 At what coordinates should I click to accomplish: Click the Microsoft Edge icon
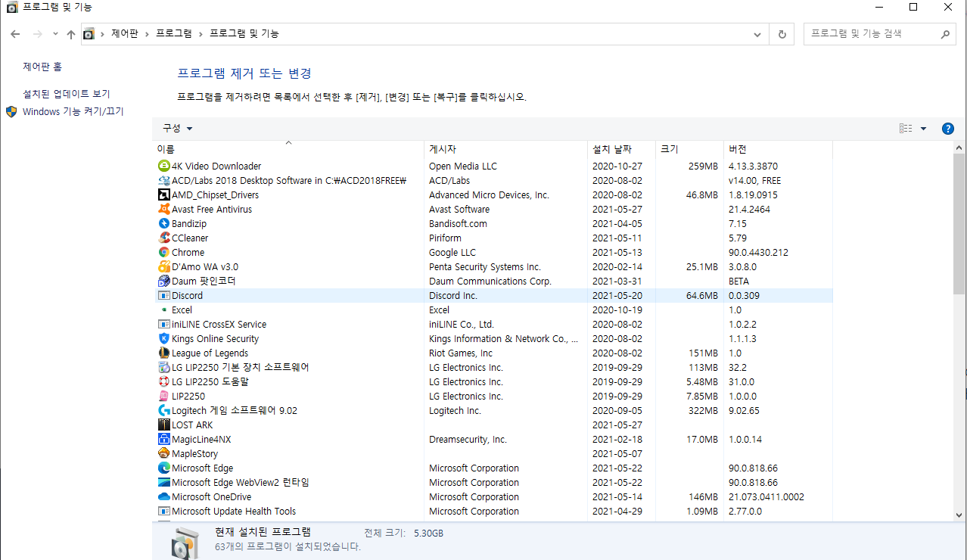[164, 468]
